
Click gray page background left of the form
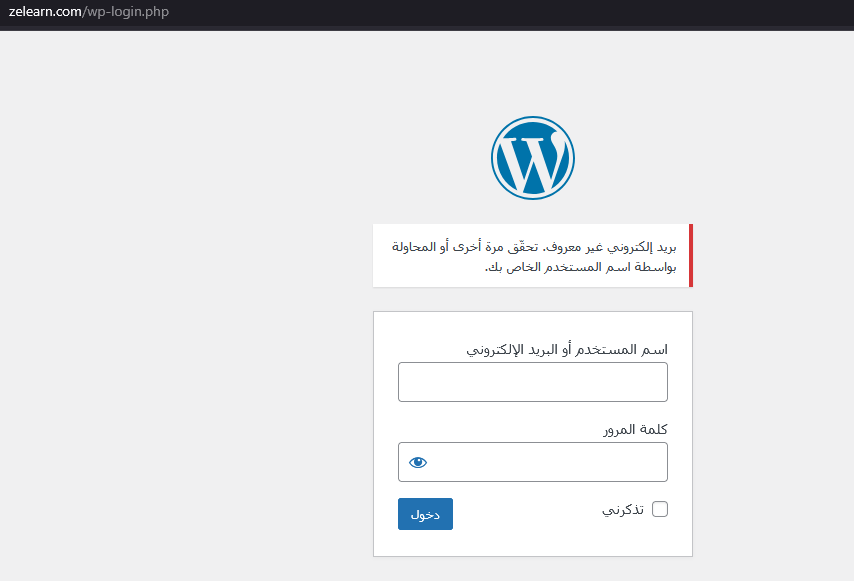[x=180, y=400]
